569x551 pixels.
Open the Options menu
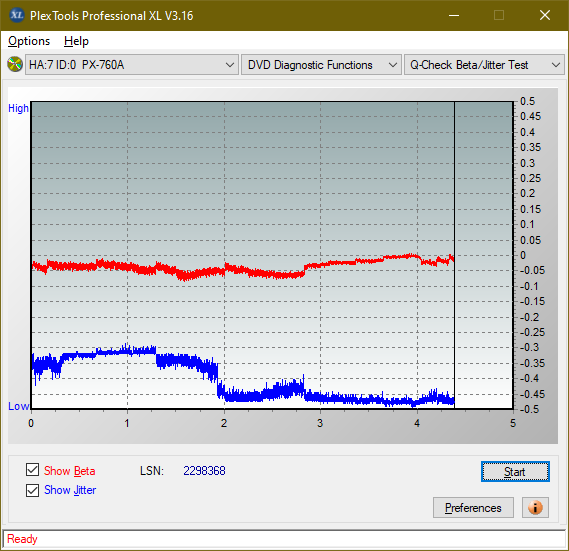point(29,41)
